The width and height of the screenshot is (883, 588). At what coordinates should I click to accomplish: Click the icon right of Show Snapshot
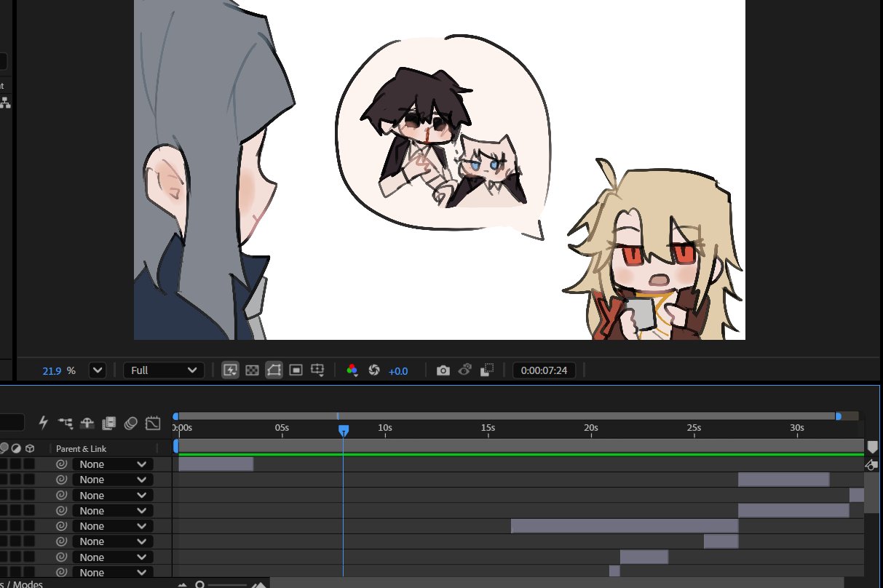[x=488, y=370]
